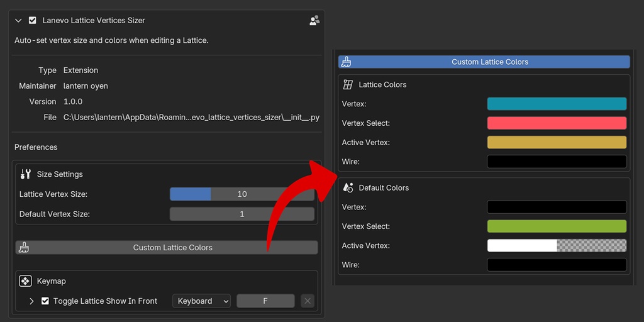
Task: Click the Size Settings heading text
Action: [x=60, y=174]
